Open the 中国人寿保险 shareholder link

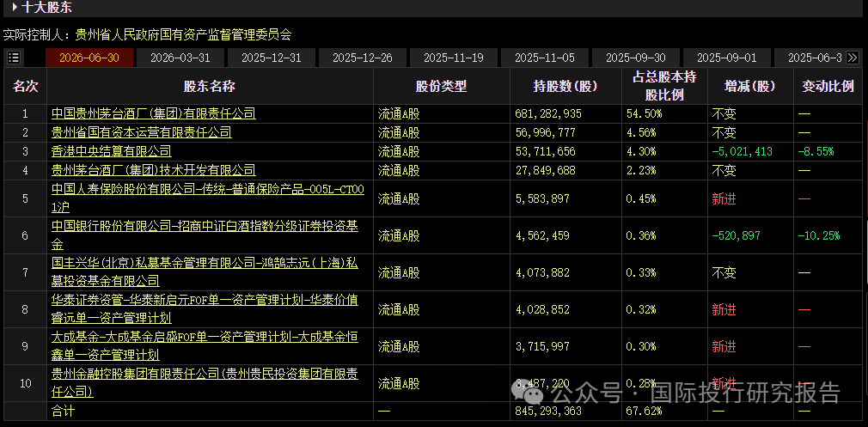[208, 198]
